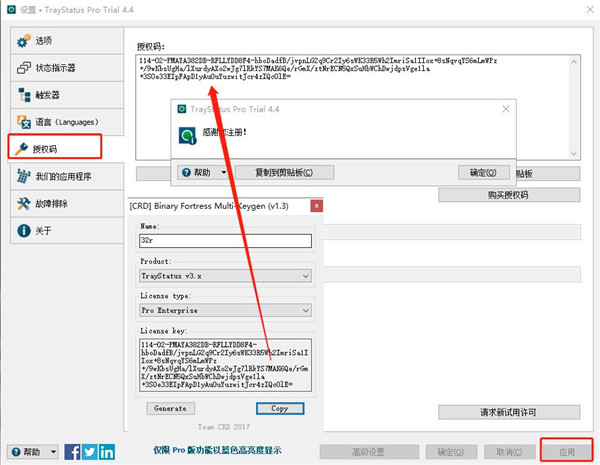Close the Binary Fortress keygen window
Viewport: 600px width, 465px height.
[x=316, y=206]
